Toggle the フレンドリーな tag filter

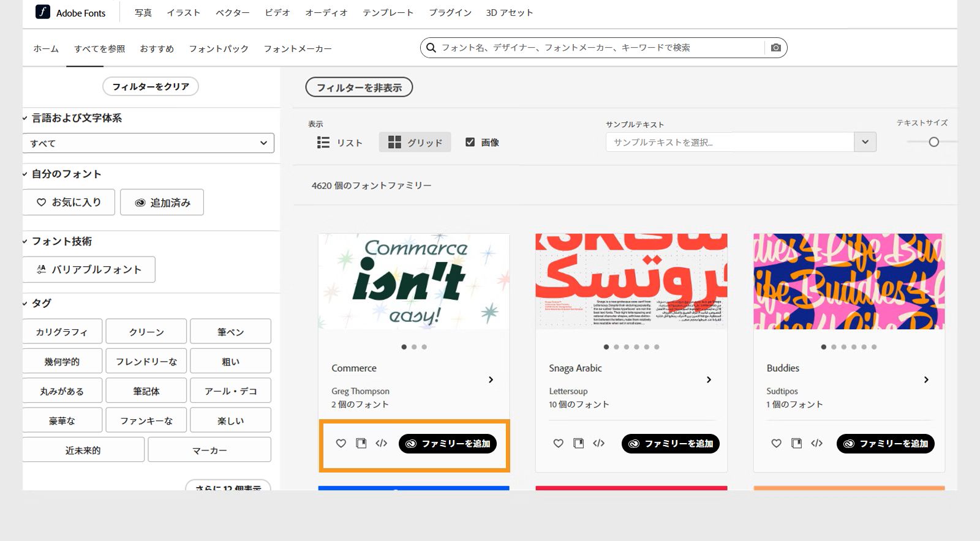pos(146,361)
